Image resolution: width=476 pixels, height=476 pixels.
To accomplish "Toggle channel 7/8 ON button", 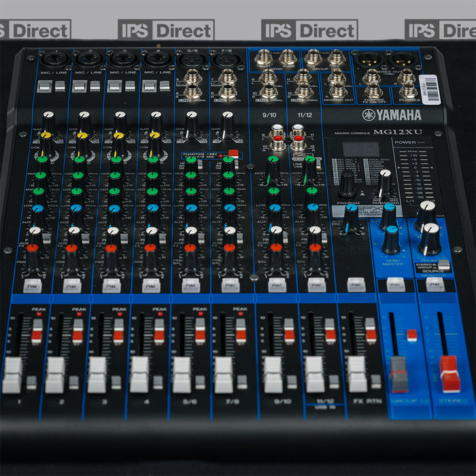I will (x=231, y=286).
